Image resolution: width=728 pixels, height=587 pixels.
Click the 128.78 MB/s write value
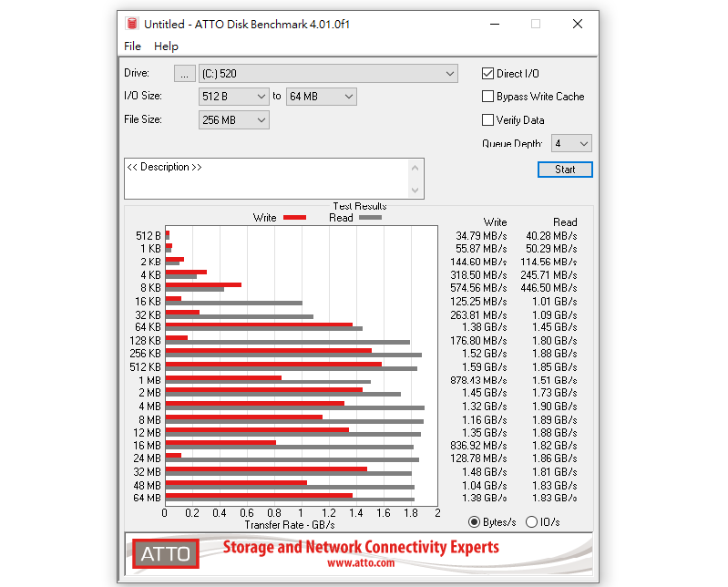tap(478, 458)
